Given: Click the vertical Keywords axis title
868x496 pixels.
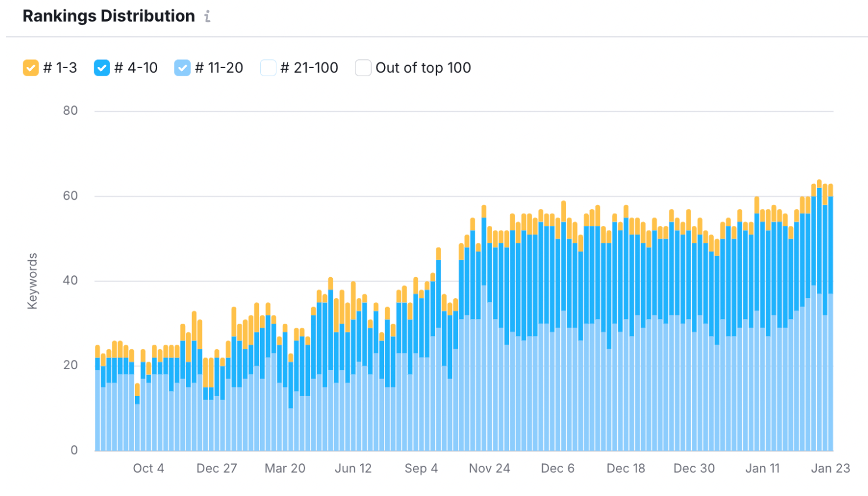Looking at the screenshot, I should [x=33, y=281].
